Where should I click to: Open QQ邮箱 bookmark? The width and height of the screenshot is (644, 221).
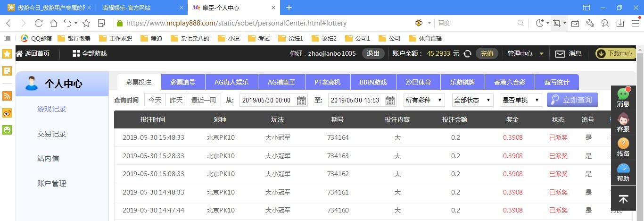point(36,38)
